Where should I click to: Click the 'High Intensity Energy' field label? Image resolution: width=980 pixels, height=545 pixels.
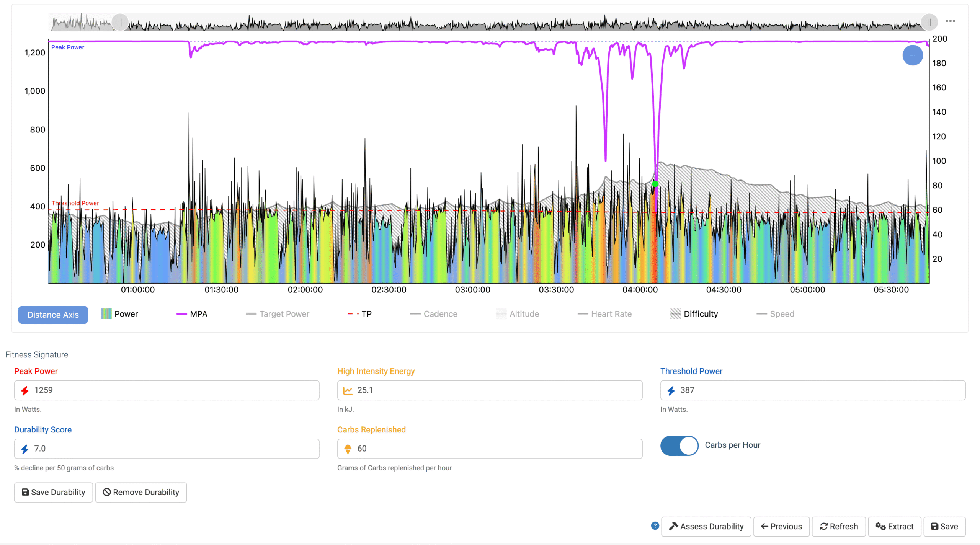click(x=376, y=371)
